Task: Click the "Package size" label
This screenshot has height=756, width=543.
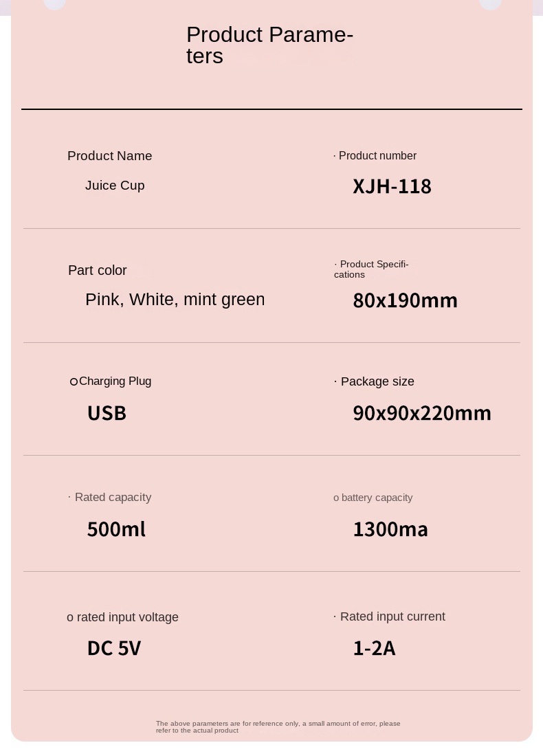Action: pos(377,381)
